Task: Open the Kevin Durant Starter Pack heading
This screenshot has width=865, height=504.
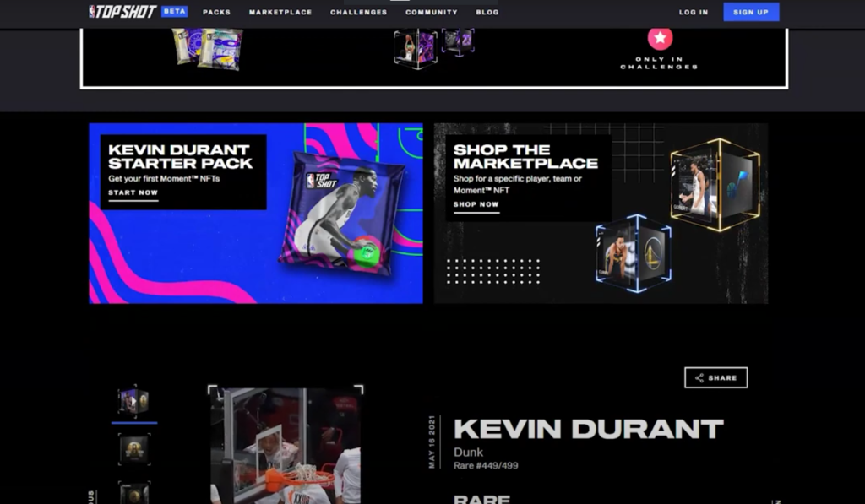Action: click(x=181, y=157)
